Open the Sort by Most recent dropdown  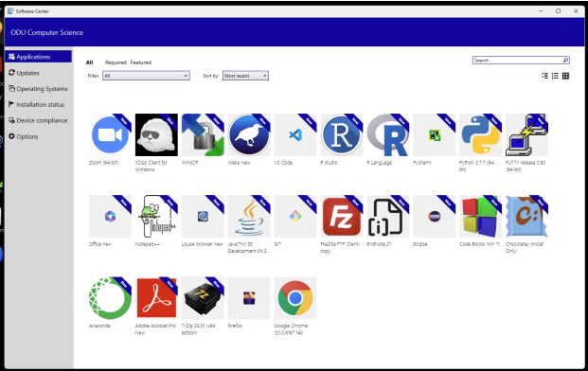pyautogui.click(x=245, y=76)
